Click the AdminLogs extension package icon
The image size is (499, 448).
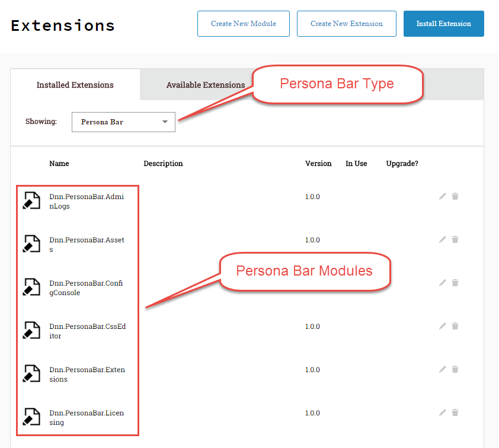31,200
